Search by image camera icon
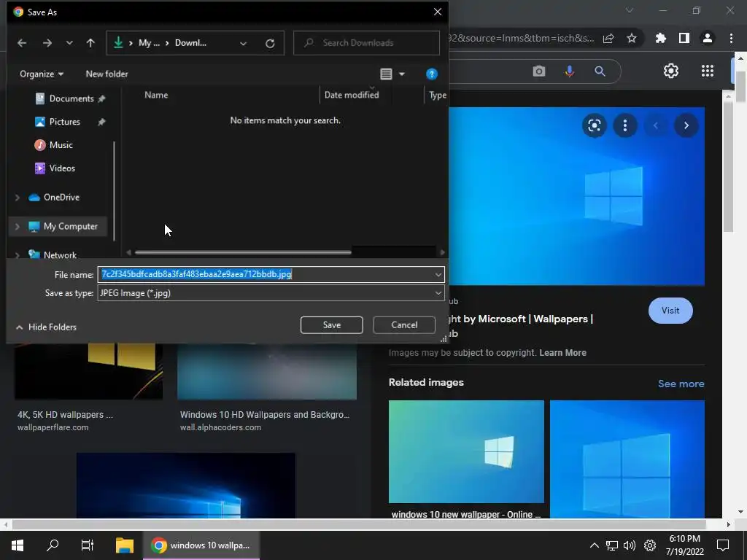The width and height of the screenshot is (747, 560). click(x=539, y=71)
